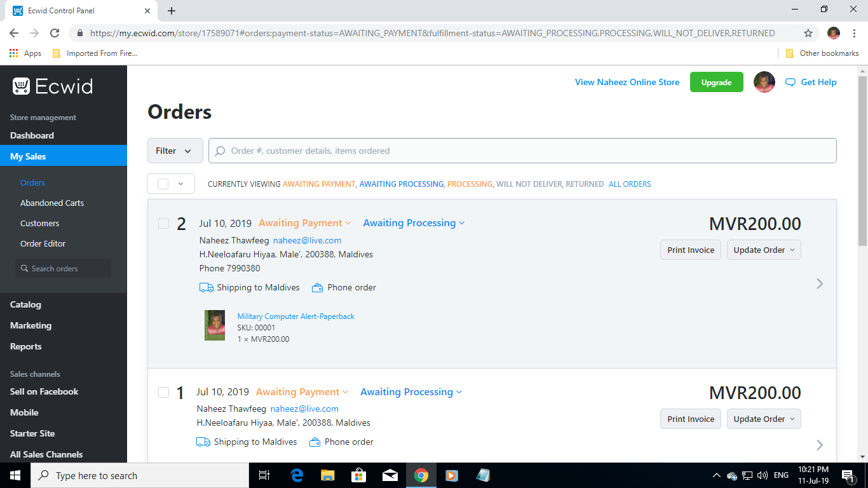Tick the checkbox for order 1
868x488 pixels.
point(163,392)
